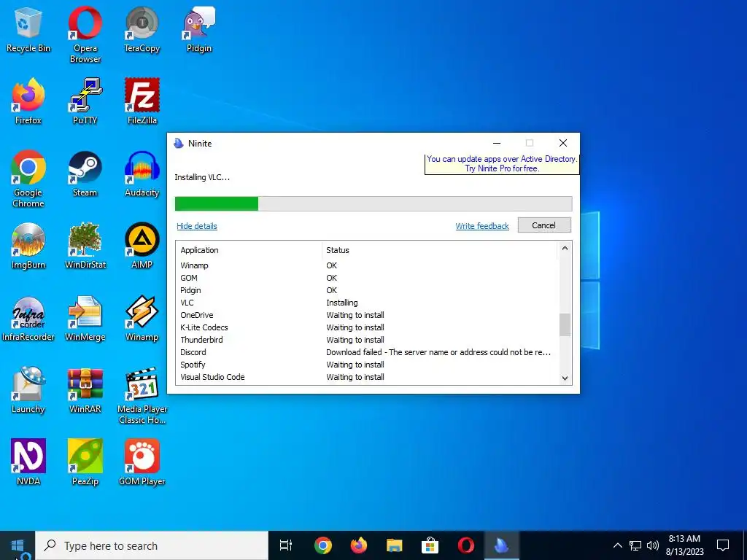Minimize the Ninite window

coord(496,143)
